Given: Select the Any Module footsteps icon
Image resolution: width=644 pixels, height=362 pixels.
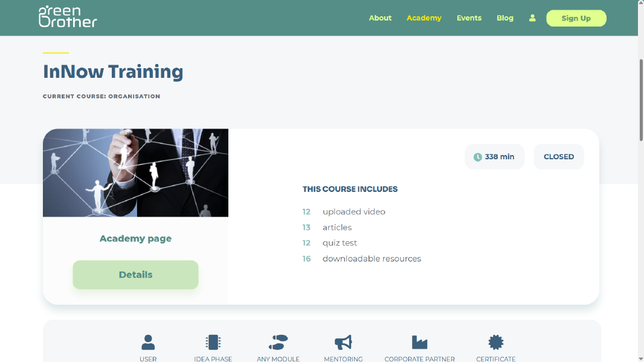Looking at the screenshot, I should (x=278, y=342).
